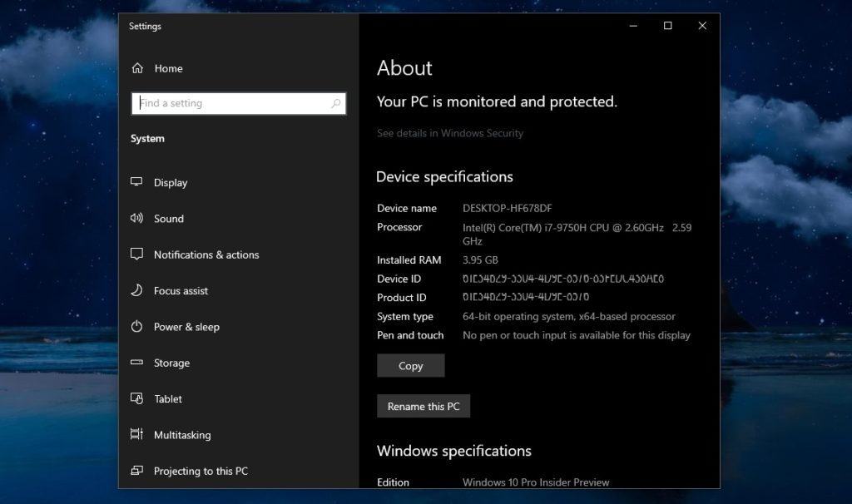Viewport: 852px width, 504px height.
Task: Click the Notifications & actions icon
Action: pyautogui.click(x=136, y=254)
